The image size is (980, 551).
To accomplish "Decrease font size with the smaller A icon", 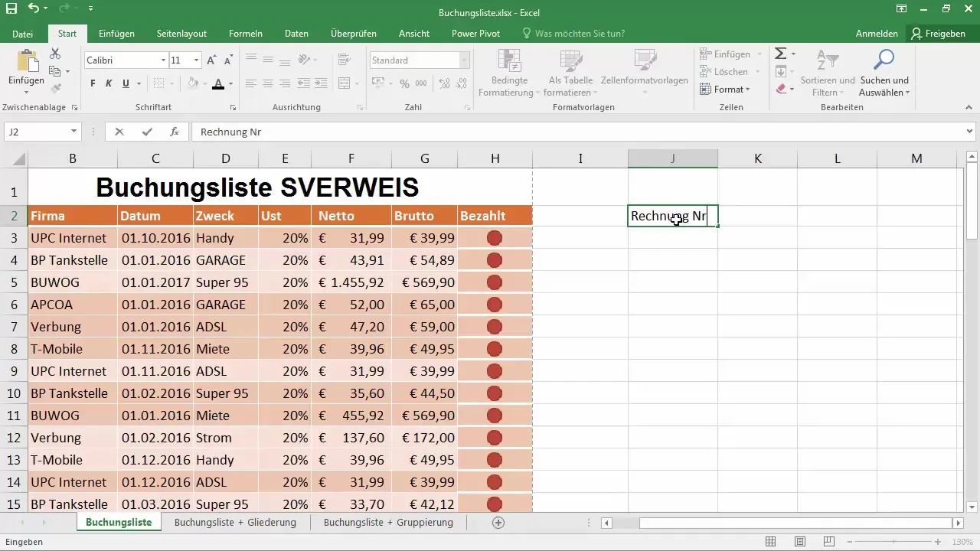I will coord(227,60).
